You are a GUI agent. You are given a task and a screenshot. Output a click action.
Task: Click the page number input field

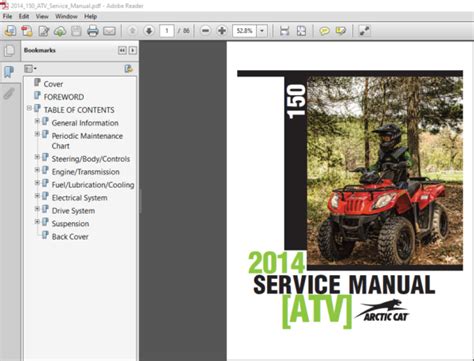click(x=167, y=31)
